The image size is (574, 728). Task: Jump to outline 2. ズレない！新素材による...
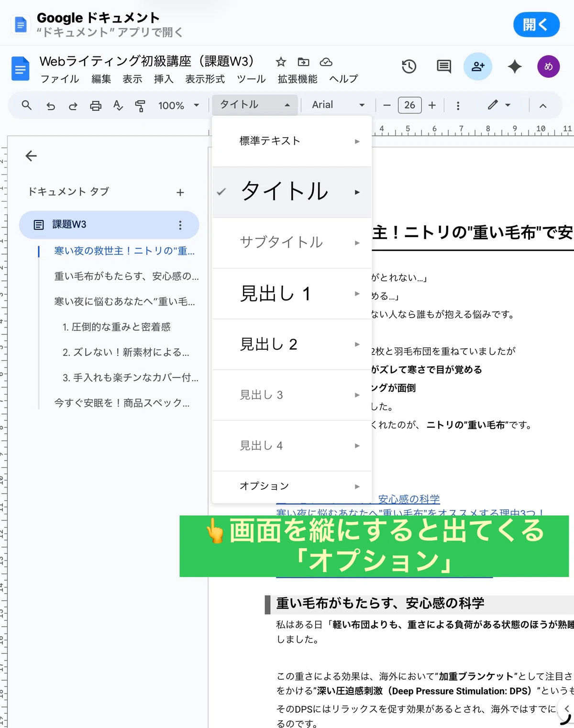[126, 352]
